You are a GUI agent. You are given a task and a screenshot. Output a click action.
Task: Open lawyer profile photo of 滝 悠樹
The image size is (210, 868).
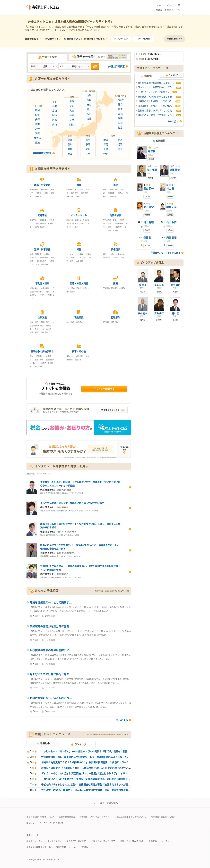coord(142,153)
